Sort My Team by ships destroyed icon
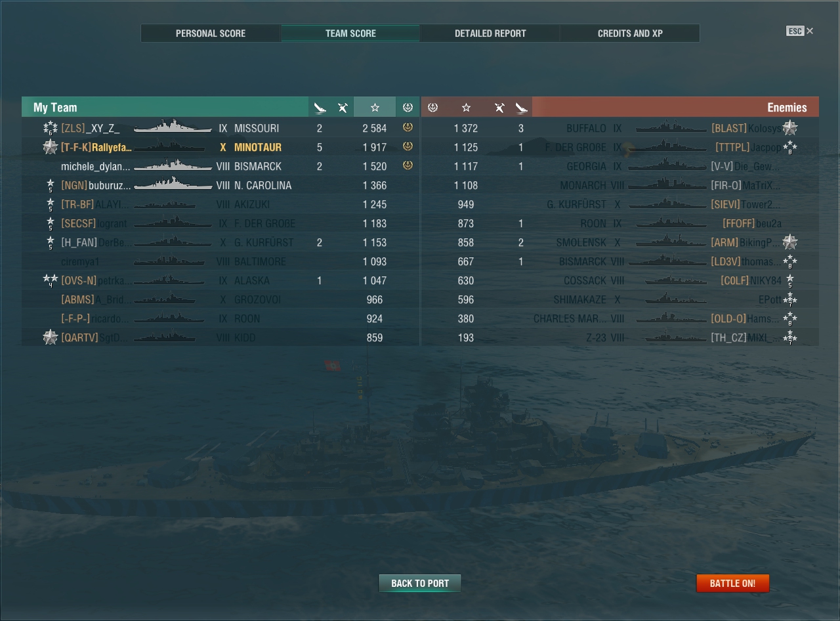840x621 pixels. pos(320,107)
